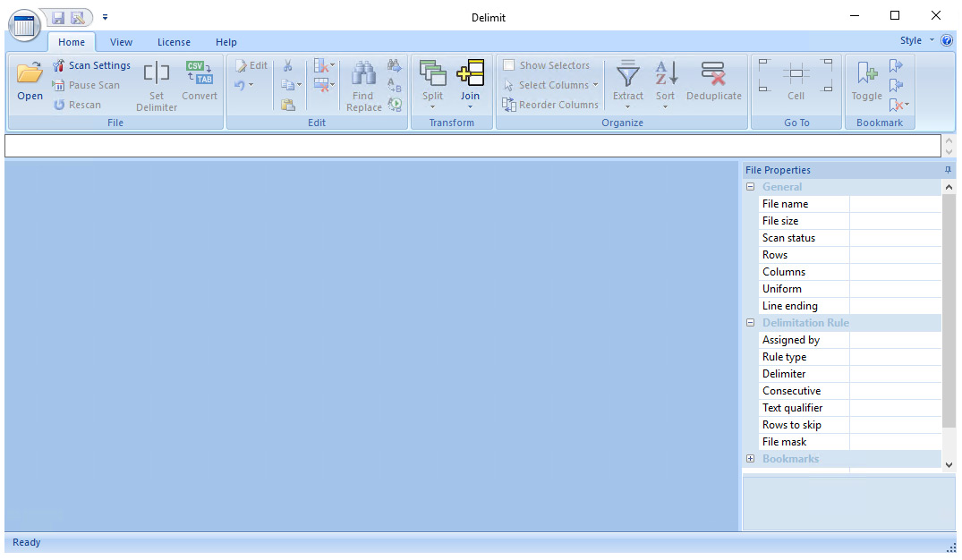
Task: Click the Find Replace binoculars icon
Action: [363, 72]
